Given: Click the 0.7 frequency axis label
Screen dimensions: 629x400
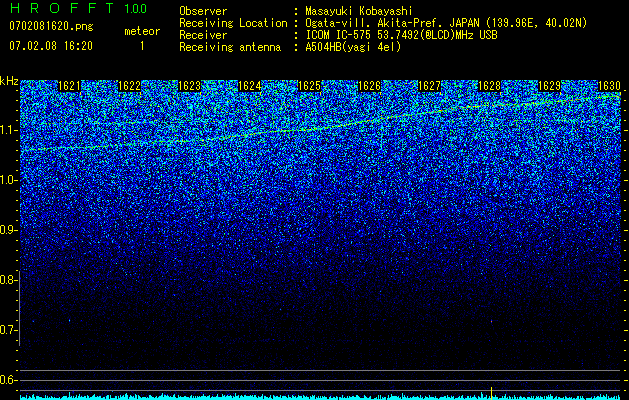Looking at the screenshot, I should [7, 330].
